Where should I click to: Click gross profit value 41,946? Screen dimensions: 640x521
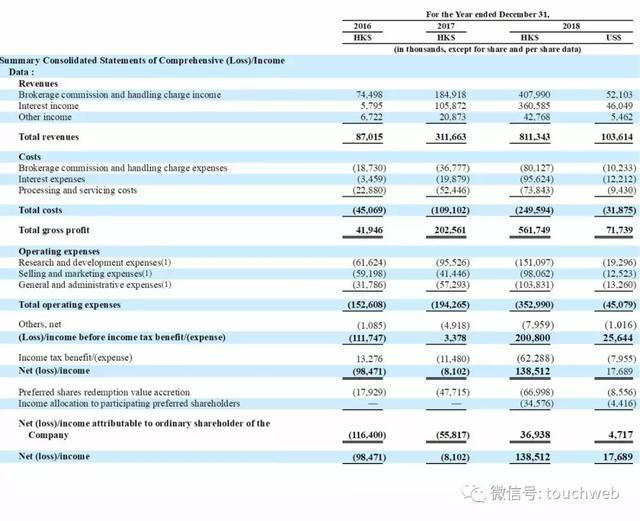pyautogui.click(x=369, y=230)
